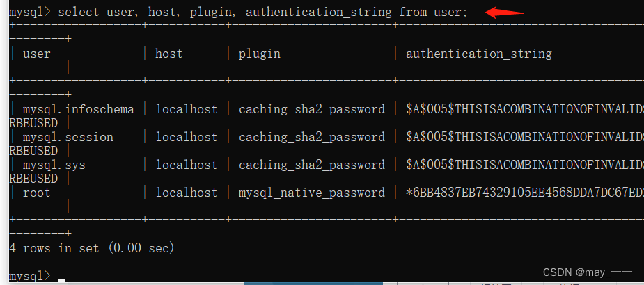The height and width of the screenshot is (285, 644).
Task: Select the user column header
Action: [37, 54]
